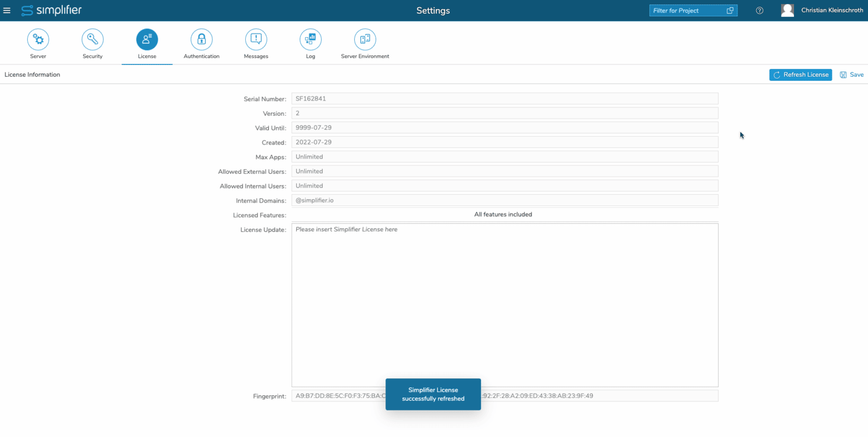Open the help question mark icon
Viewport: 868px width, 437px height.
coord(759,11)
